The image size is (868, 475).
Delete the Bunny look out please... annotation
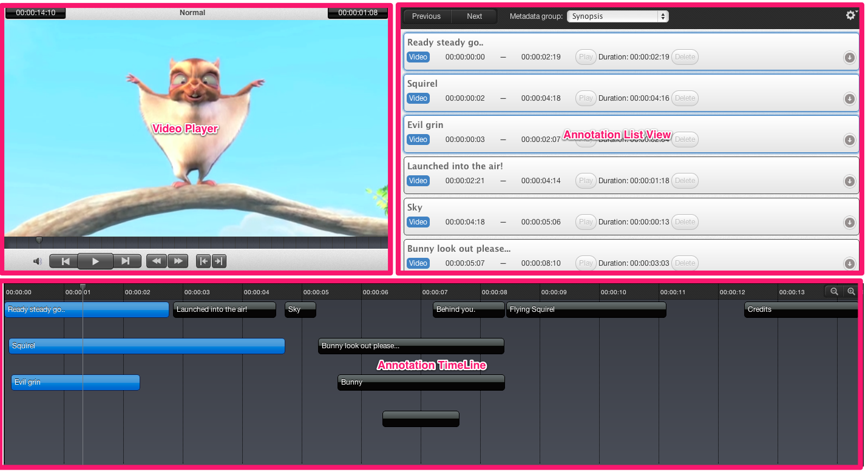[685, 263]
